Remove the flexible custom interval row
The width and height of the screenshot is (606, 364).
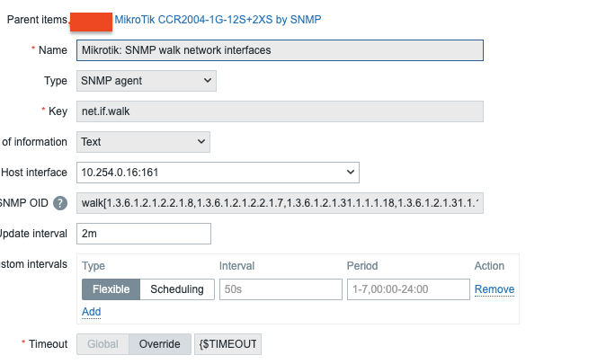494,289
